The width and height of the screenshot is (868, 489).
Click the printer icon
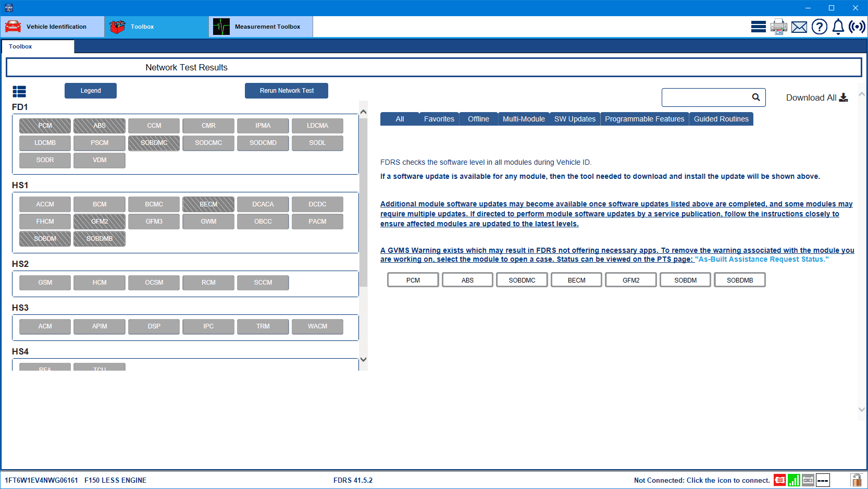click(x=778, y=27)
